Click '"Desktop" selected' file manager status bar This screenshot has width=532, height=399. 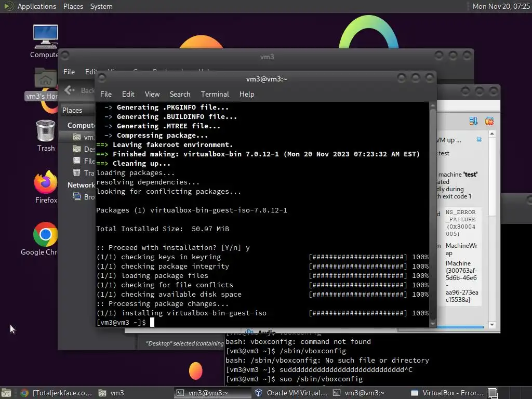click(185, 343)
